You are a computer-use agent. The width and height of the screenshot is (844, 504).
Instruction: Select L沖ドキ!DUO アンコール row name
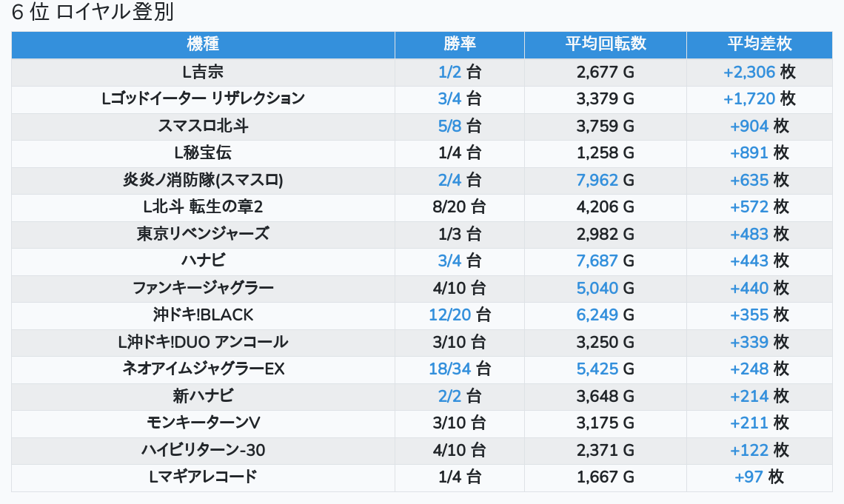coord(203,342)
